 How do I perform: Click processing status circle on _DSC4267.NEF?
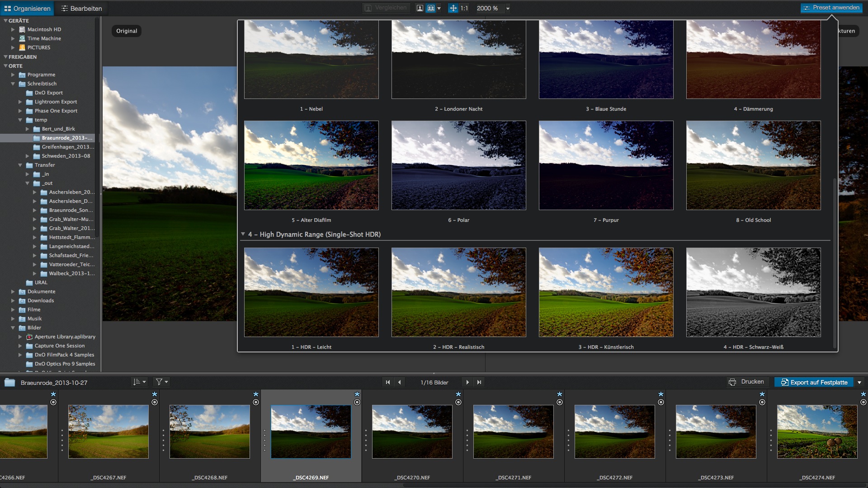pyautogui.click(x=155, y=402)
